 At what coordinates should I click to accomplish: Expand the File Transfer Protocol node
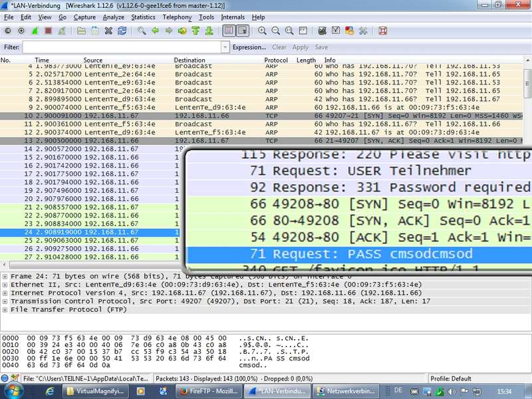pyautogui.click(x=6, y=310)
